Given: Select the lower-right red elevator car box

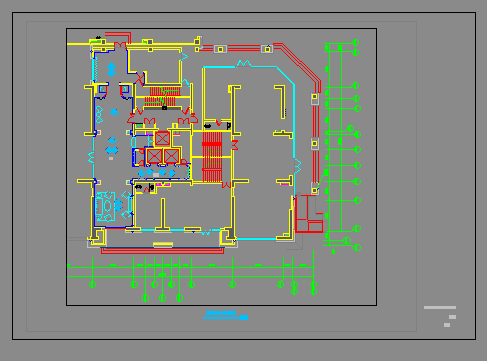Looking at the screenshot, I should [172, 156].
